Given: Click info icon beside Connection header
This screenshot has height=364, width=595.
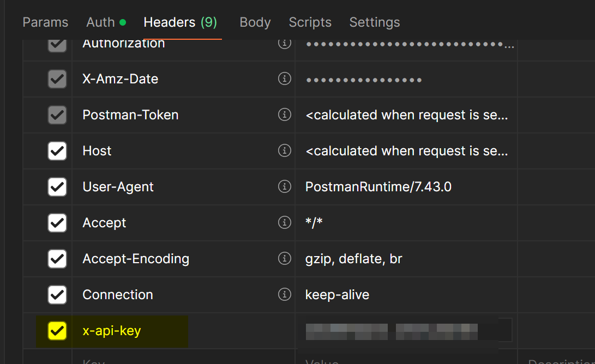Looking at the screenshot, I should pos(284,295).
